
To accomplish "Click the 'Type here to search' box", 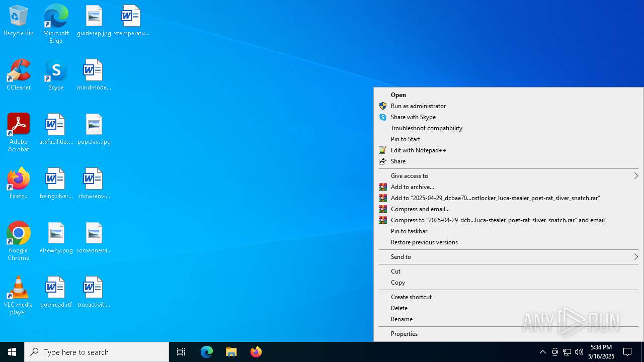I will coord(97,352).
